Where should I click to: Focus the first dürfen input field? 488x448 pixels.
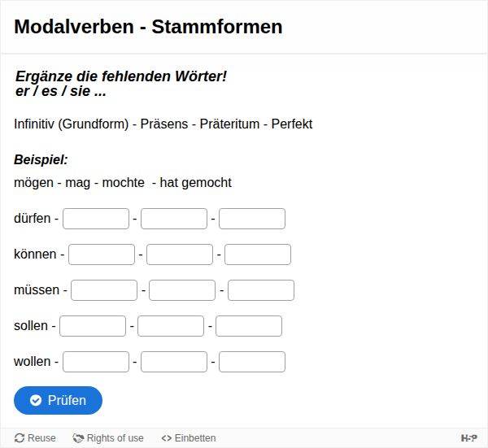tap(96, 219)
